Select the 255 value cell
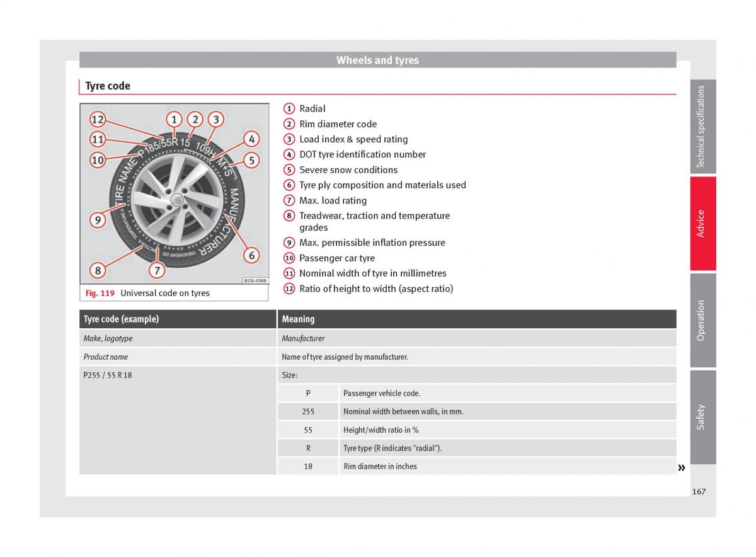 (308, 411)
